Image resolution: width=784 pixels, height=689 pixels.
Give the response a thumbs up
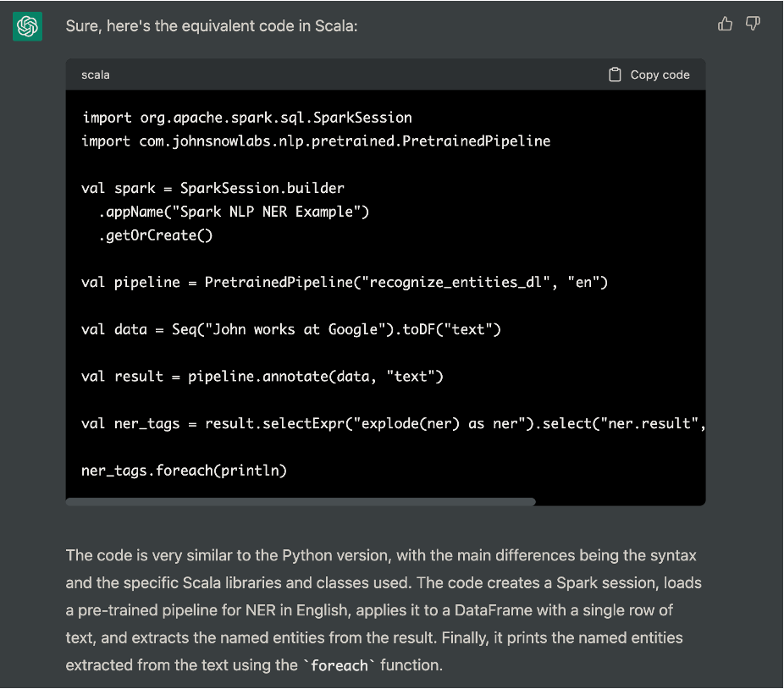coord(725,24)
